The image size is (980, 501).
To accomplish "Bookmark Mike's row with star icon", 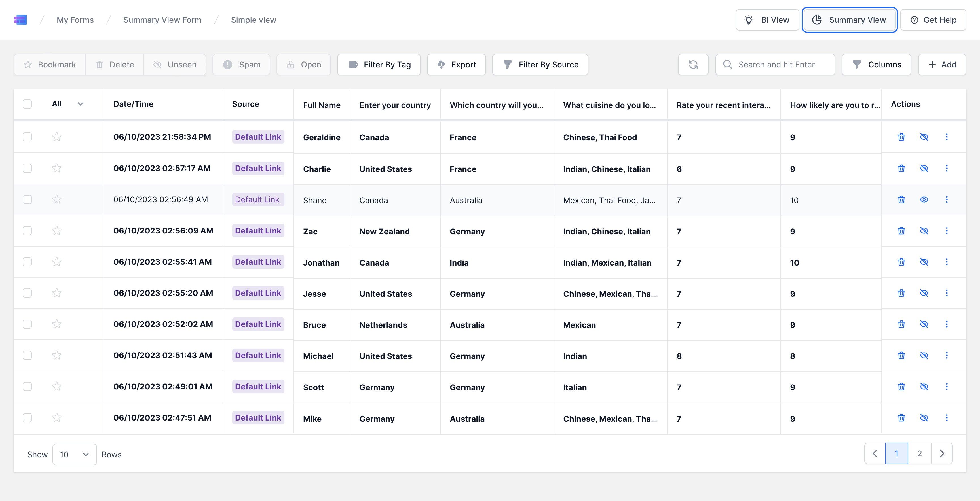I will coord(57,417).
